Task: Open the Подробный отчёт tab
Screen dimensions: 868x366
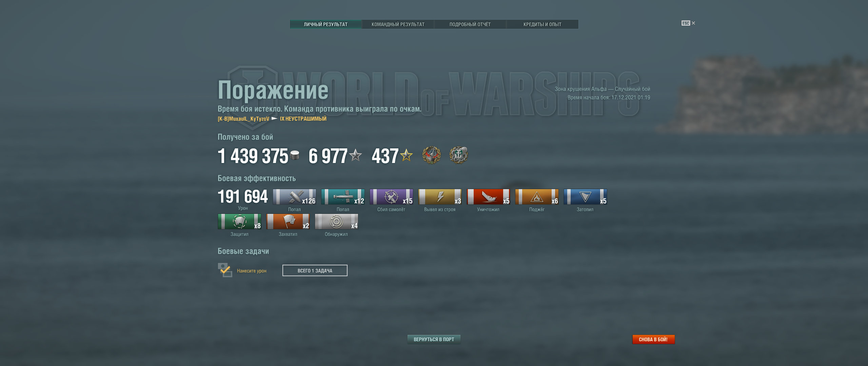Action: point(470,24)
